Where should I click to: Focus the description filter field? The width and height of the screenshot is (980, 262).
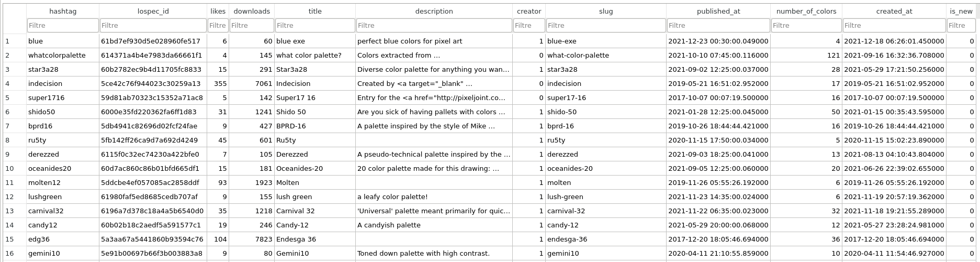(434, 25)
